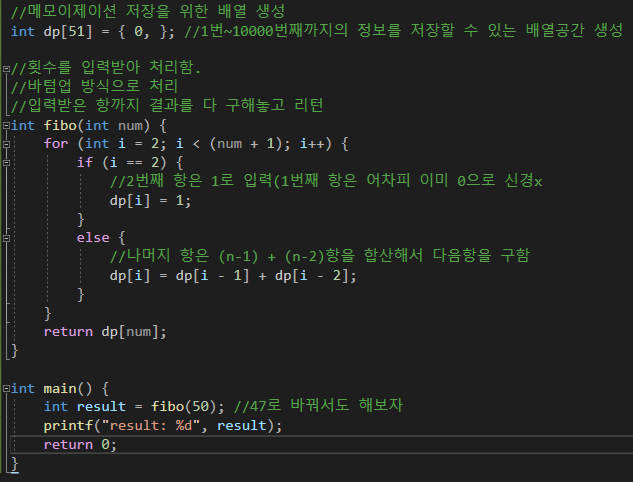Viewport: 633px width, 482px height.
Task: Click the main function name
Action: [60, 388]
